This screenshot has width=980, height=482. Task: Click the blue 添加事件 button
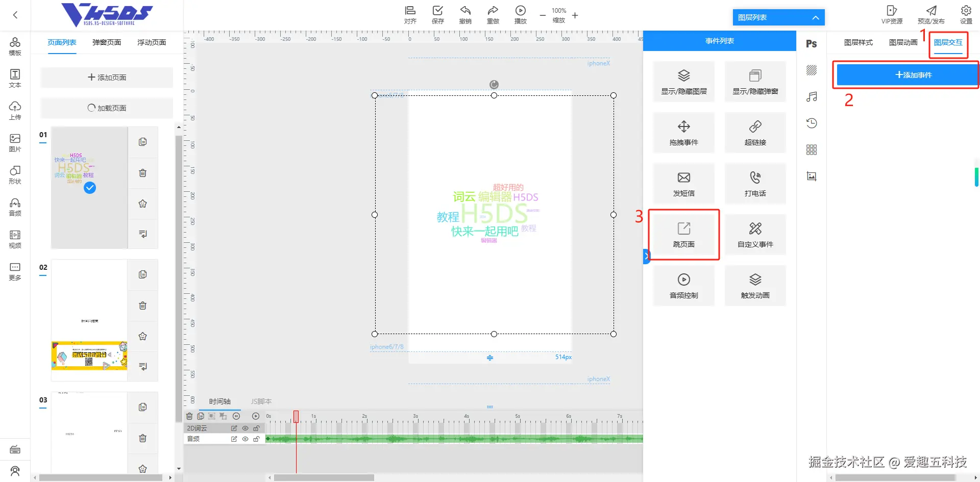point(906,75)
